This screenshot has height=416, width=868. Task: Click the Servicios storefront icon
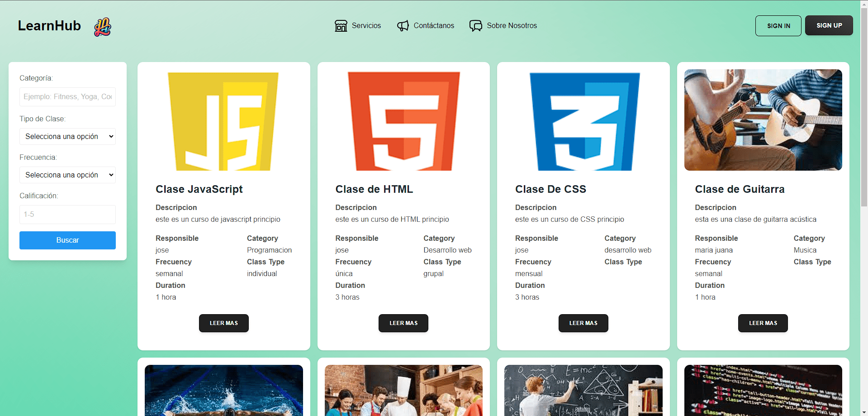pyautogui.click(x=341, y=26)
